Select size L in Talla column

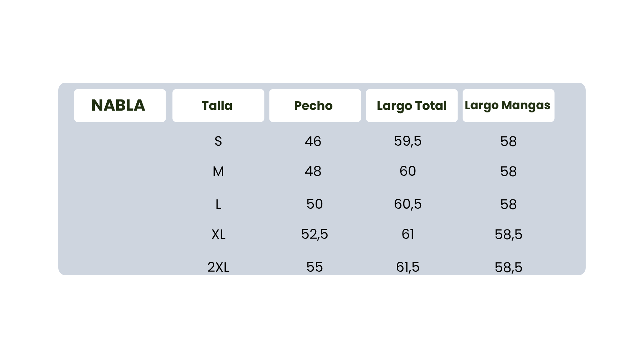click(218, 204)
